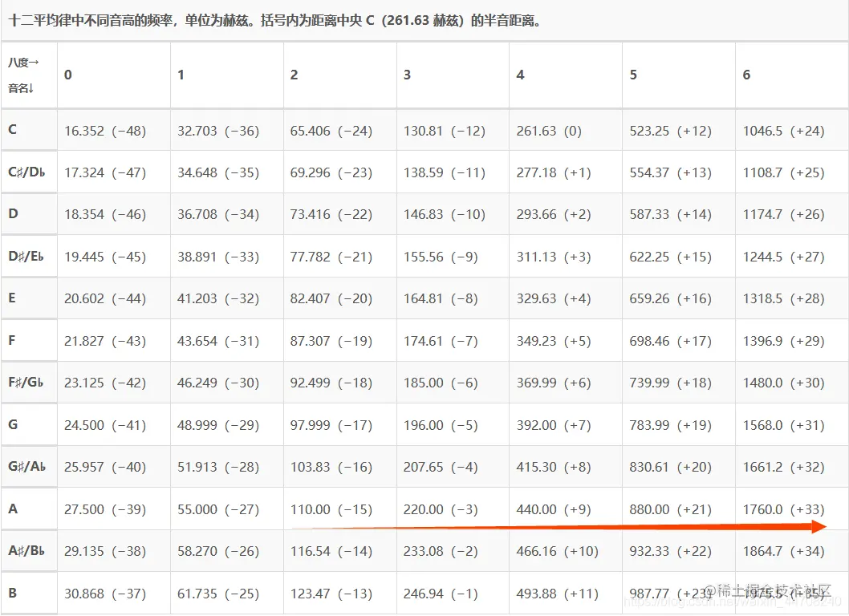The image size is (849, 616).
Task: Select row header C♯/D♭
Action: [x=29, y=172]
